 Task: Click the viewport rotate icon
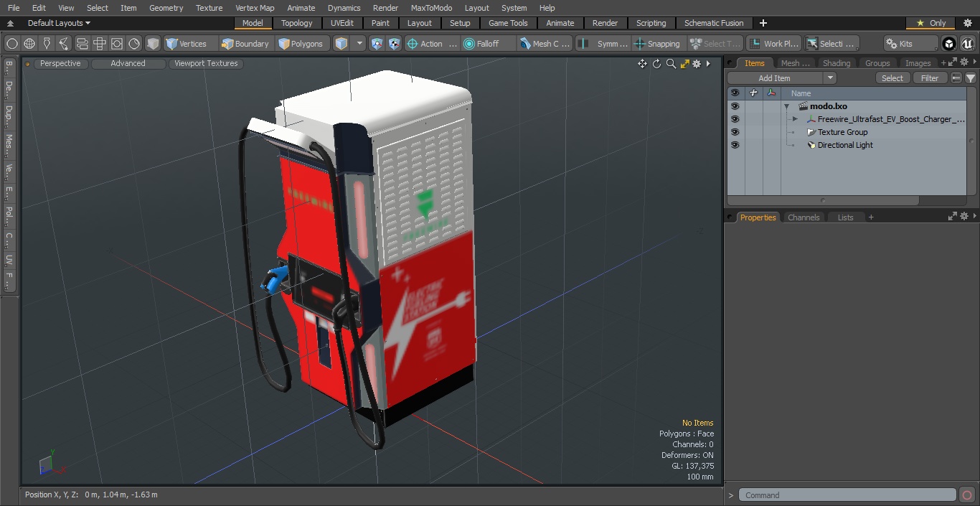click(656, 64)
